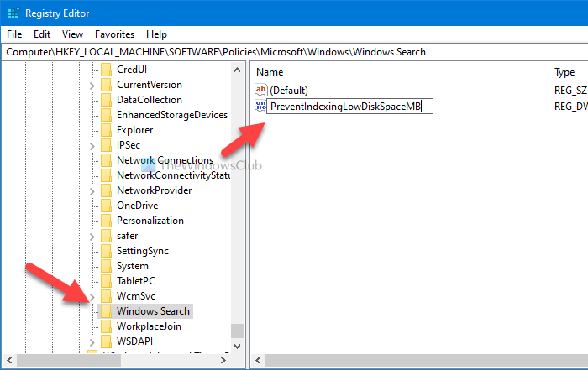Select the OneDrive folder icon
This screenshot has height=370, width=588.
(106, 206)
